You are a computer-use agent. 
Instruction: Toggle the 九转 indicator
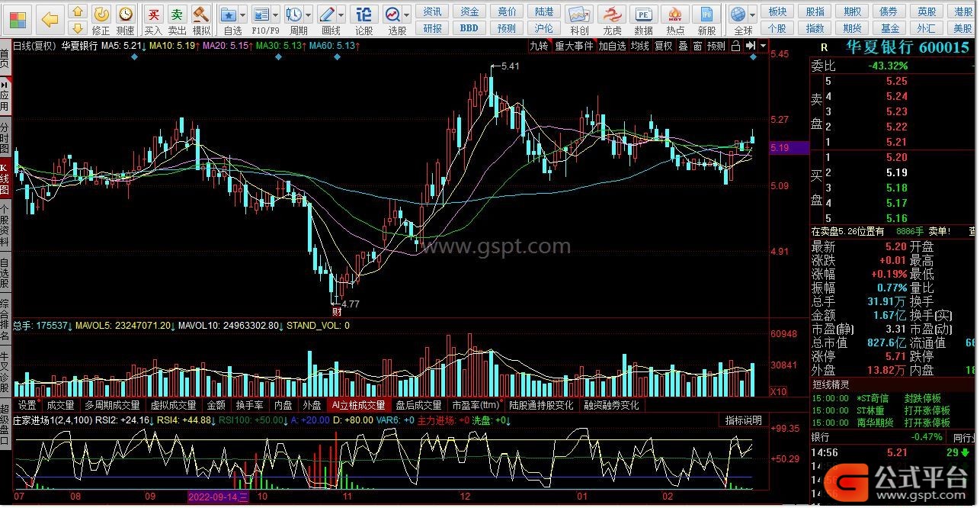coord(539,46)
